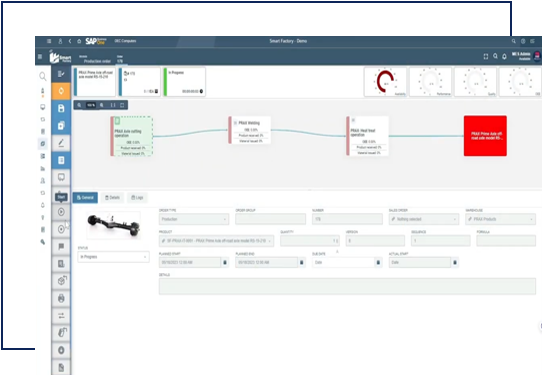
Task: Click the Availability gauge dial
Action: click(385, 82)
